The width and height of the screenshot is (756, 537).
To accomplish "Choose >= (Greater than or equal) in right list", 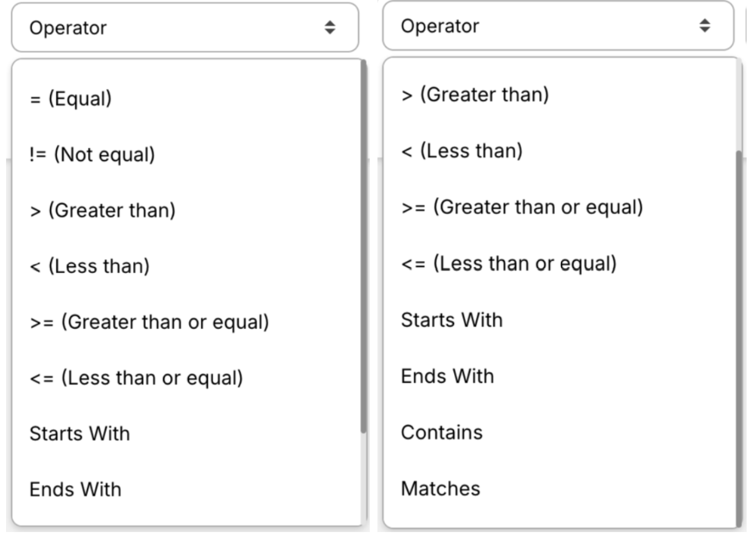I will (x=522, y=208).
